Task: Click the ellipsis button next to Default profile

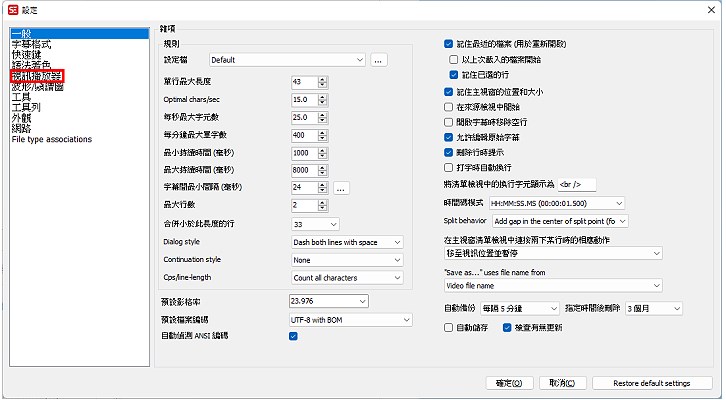Action: [x=378, y=61]
